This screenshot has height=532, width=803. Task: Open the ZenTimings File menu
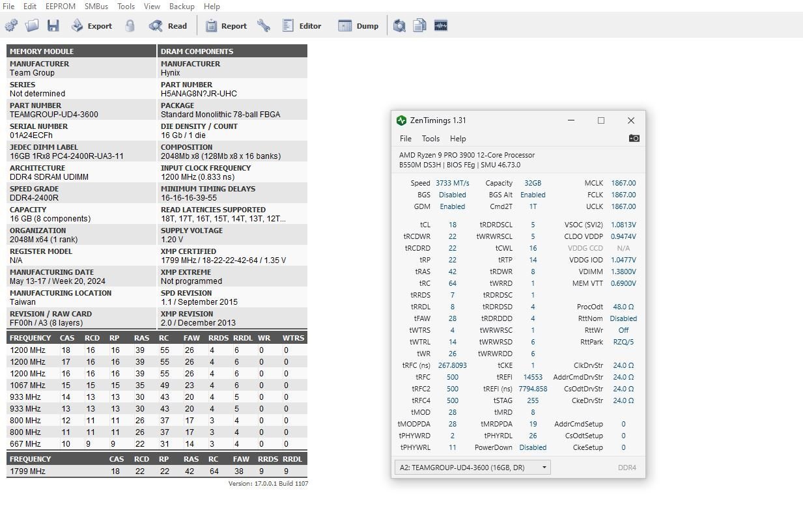tap(405, 139)
